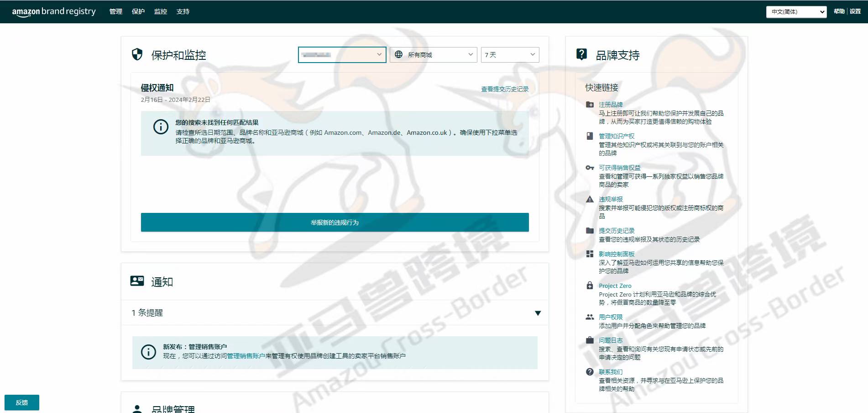Click the folder icon beside 提交历史记录
The image size is (868, 413).
(x=590, y=231)
